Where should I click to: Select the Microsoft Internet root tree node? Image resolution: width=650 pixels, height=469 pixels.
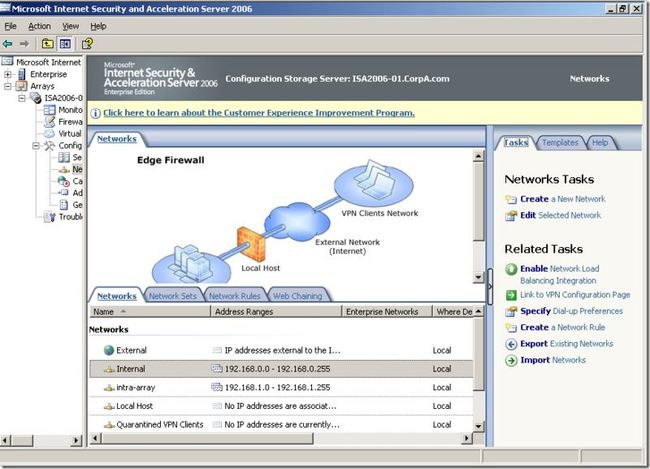[49, 62]
